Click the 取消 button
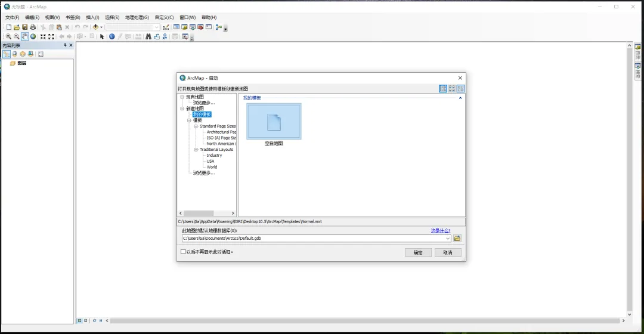 [448, 253]
